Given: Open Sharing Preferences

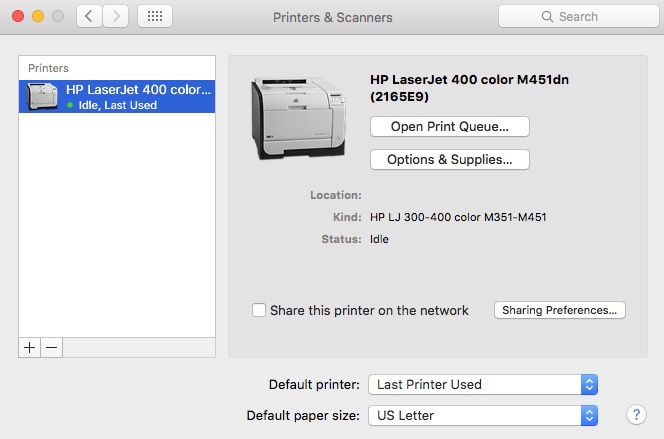Looking at the screenshot, I should coord(559,310).
